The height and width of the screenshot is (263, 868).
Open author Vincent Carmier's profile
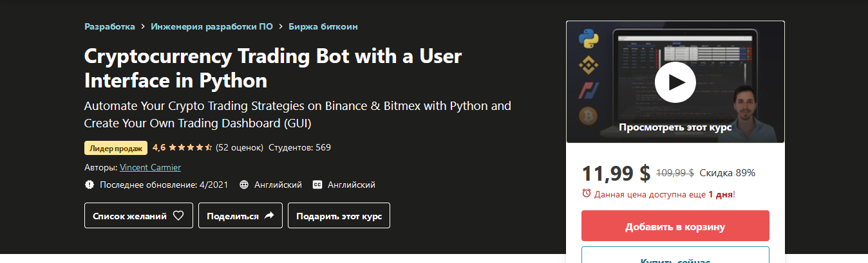click(150, 167)
